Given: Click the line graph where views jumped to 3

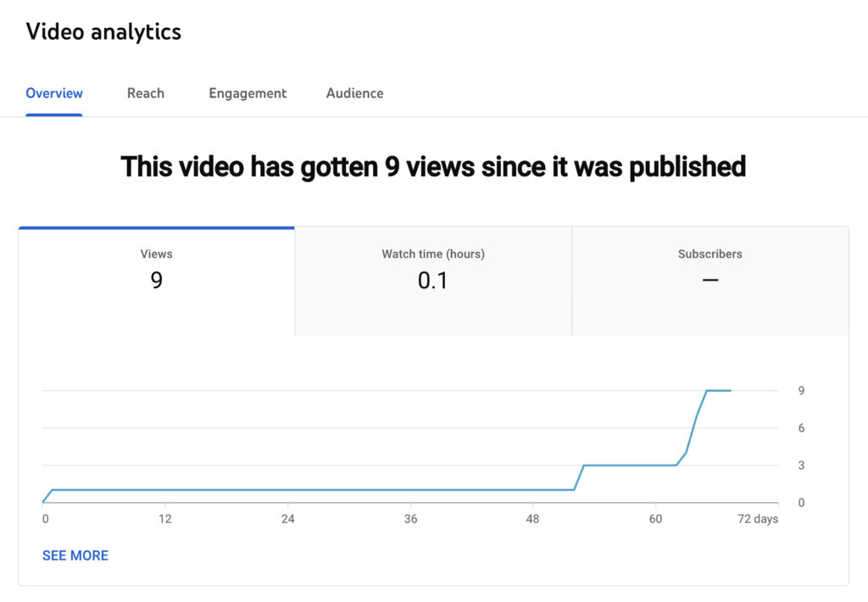Looking at the screenshot, I should (x=585, y=465).
